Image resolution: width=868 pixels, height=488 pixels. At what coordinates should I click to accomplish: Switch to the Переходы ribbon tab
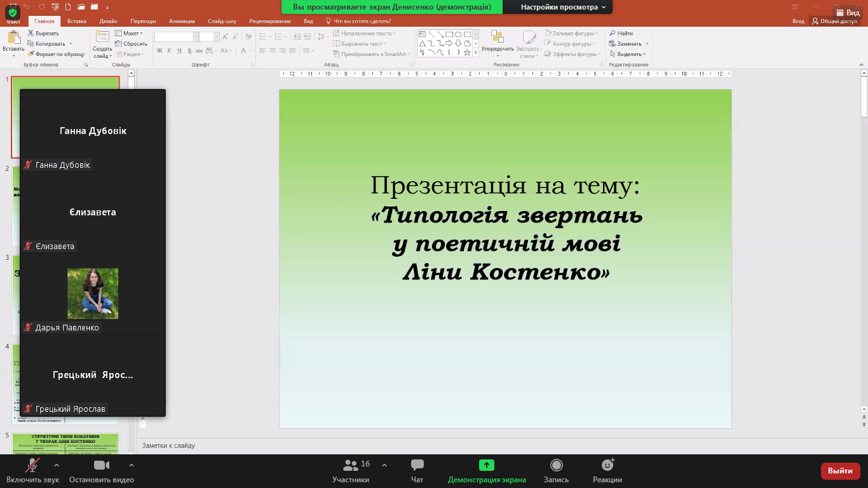[143, 21]
